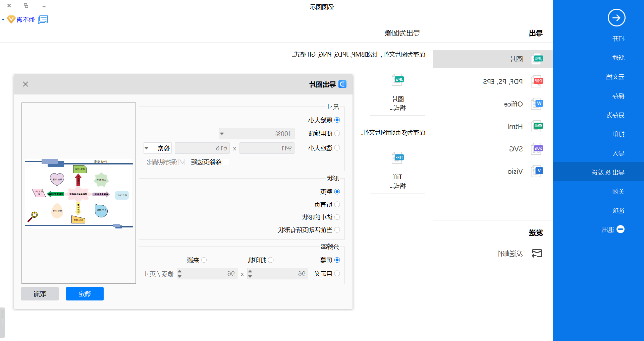Select 自定义 resolution radio button
Viewport: 644px width, 341px height.
point(337,273)
